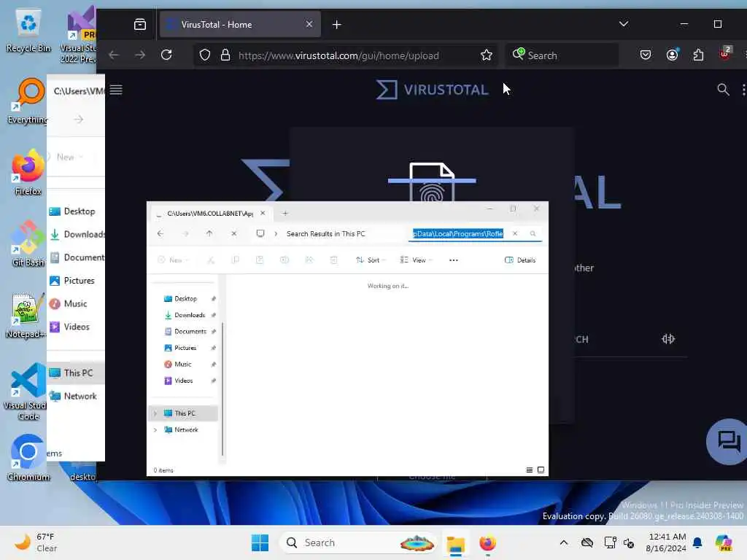Open the Windows Start button
This screenshot has width=747, height=560.
pyautogui.click(x=260, y=542)
